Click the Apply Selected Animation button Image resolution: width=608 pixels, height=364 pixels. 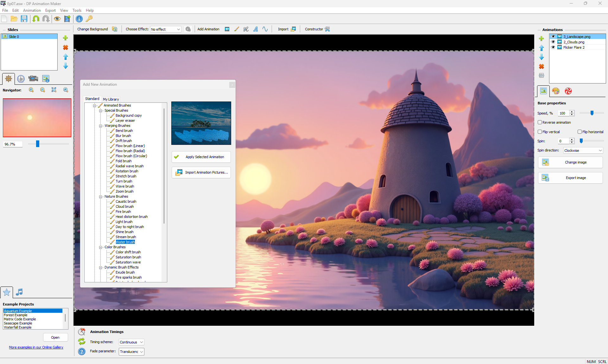point(201,157)
